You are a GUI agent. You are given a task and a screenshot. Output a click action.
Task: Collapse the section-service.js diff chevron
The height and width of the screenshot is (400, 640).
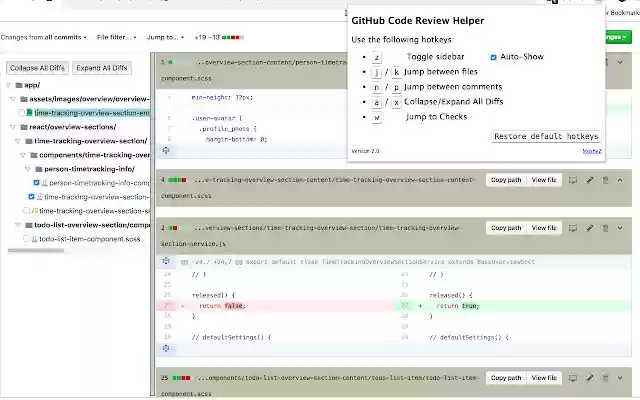pyautogui.click(x=620, y=228)
